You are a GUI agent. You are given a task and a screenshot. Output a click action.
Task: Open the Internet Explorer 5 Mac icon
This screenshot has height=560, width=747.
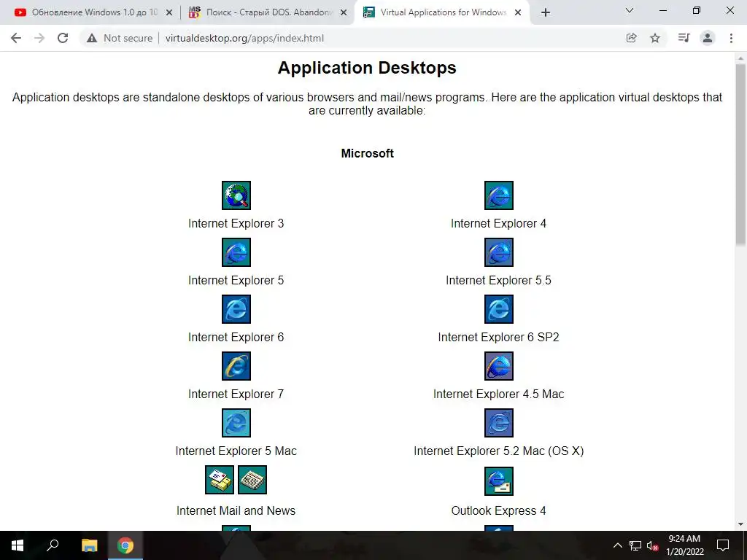(236, 423)
